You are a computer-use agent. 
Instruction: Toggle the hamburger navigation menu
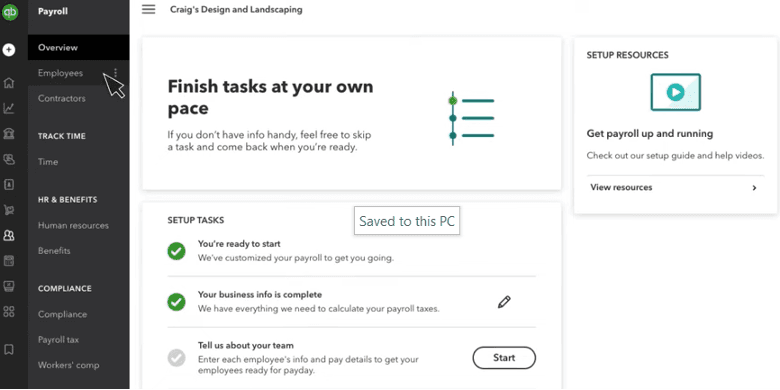coord(149,9)
